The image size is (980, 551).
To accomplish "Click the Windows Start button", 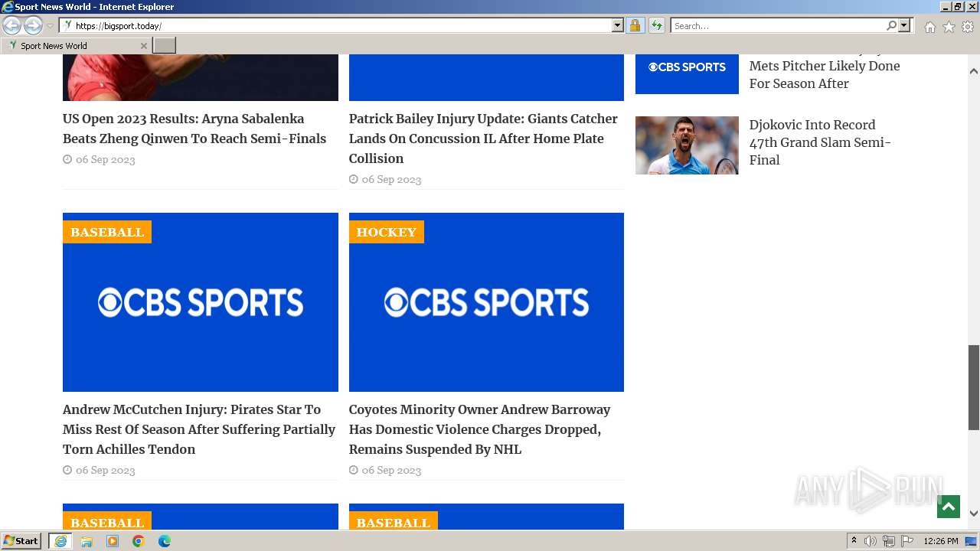I will pos(21,541).
